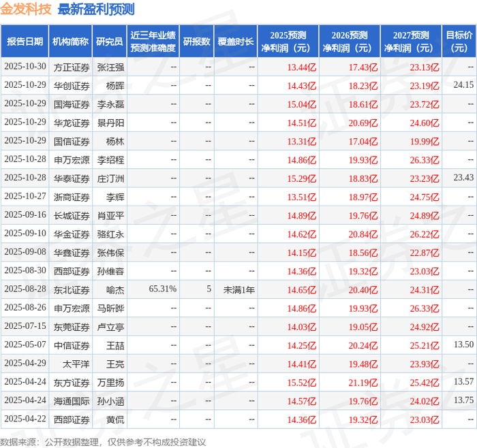Viewport: 477px width, 448px height.
Task: Click target price 23.43
Action: [463, 178]
